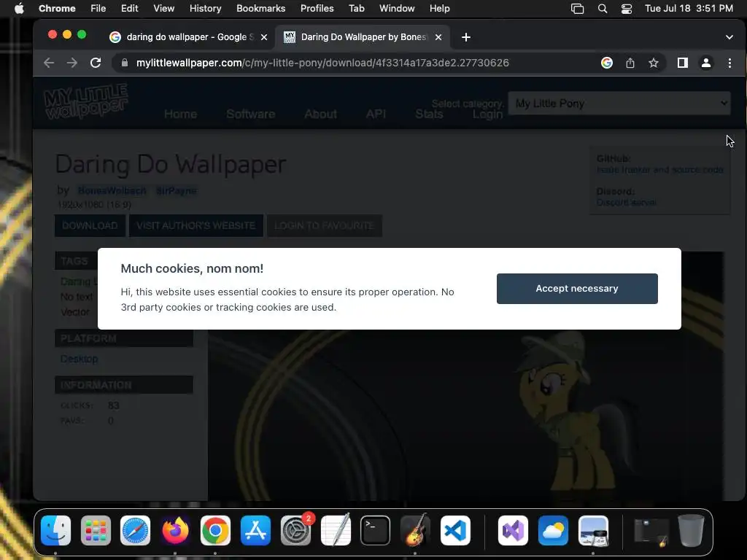Share this page via share icon
The width and height of the screenshot is (747, 560).
point(630,63)
